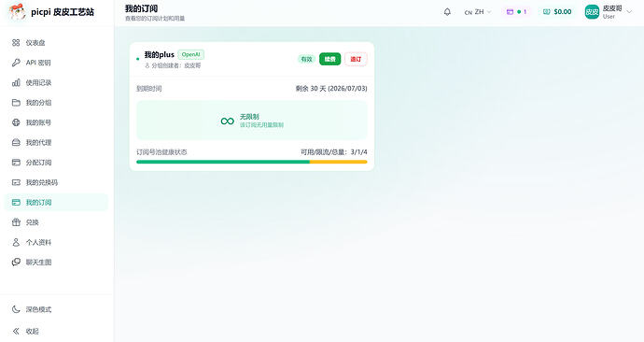Click the picpi cat logo

(x=17, y=12)
